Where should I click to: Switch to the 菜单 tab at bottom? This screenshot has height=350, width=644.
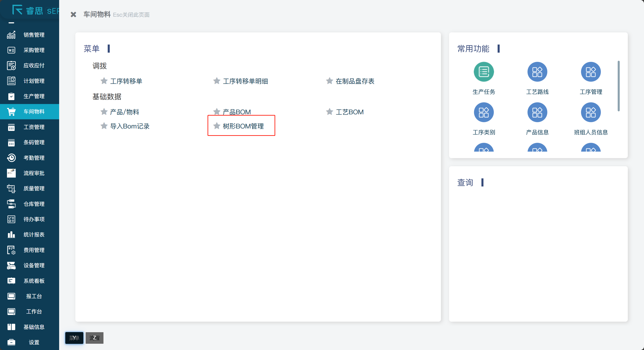tap(74, 338)
